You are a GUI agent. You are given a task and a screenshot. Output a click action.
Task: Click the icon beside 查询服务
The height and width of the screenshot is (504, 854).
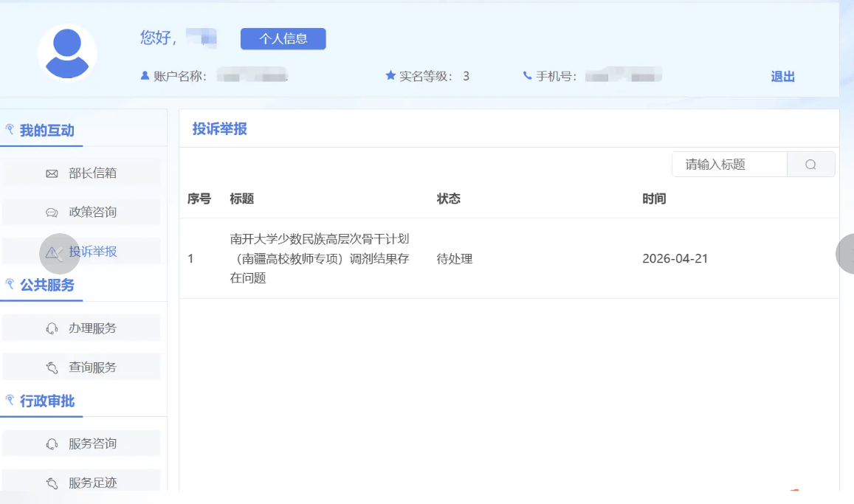(x=52, y=367)
